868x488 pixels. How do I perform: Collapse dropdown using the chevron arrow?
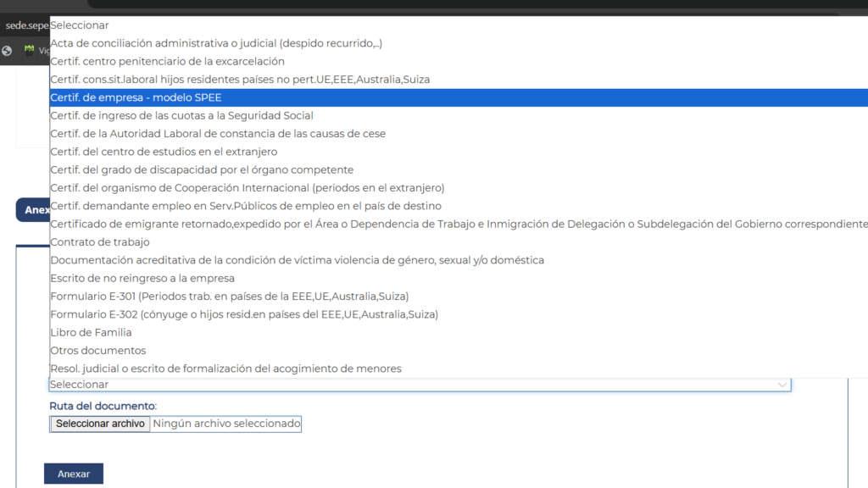pos(782,385)
